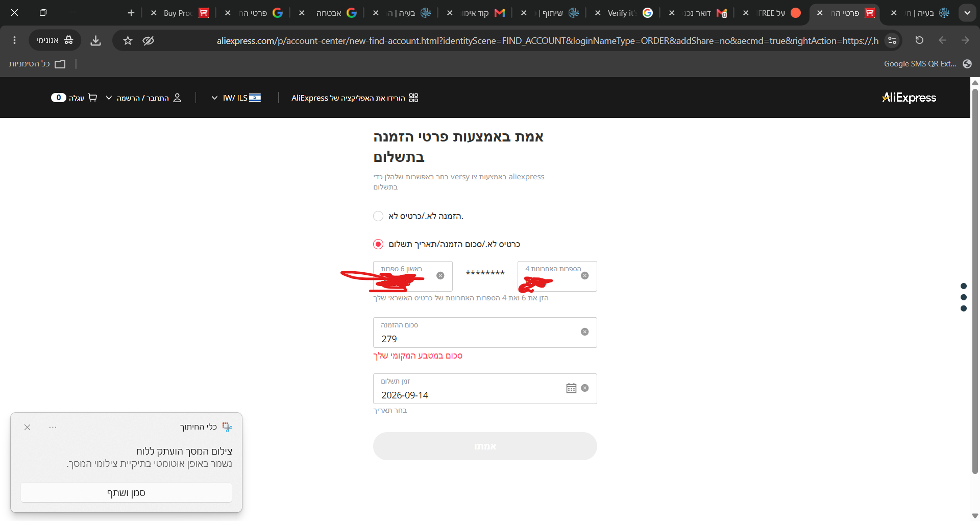Viewport: 980px width, 521px height.
Task: Click the '0' cart item count badge
Action: [x=59, y=98]
